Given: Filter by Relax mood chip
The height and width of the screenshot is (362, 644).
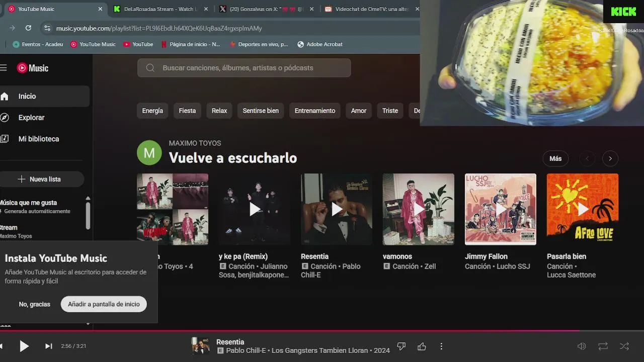Looking at the screenshot, I should pyautogui.click(x=219, y=111).
